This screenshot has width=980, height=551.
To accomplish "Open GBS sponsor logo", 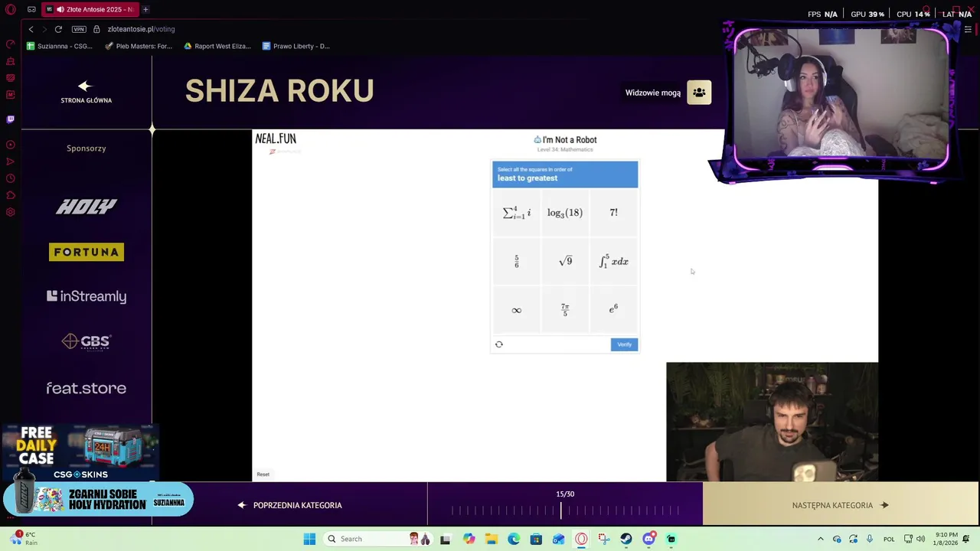I will [86, 341].
